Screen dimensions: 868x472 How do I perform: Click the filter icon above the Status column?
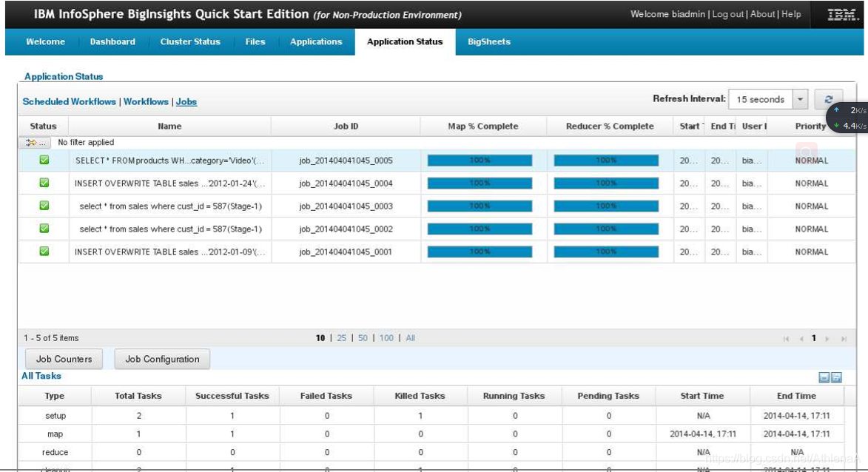point(35,143)
